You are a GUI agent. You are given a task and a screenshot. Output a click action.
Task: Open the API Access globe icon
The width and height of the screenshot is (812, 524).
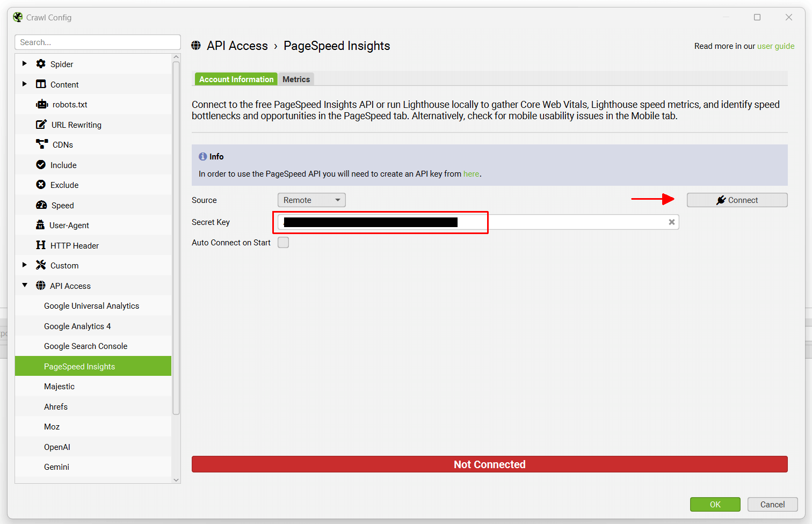tap(41, 286)
